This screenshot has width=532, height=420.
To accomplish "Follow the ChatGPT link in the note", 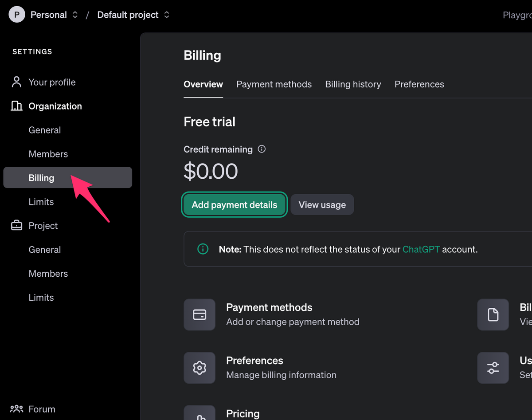I will [x=421, y=249].
